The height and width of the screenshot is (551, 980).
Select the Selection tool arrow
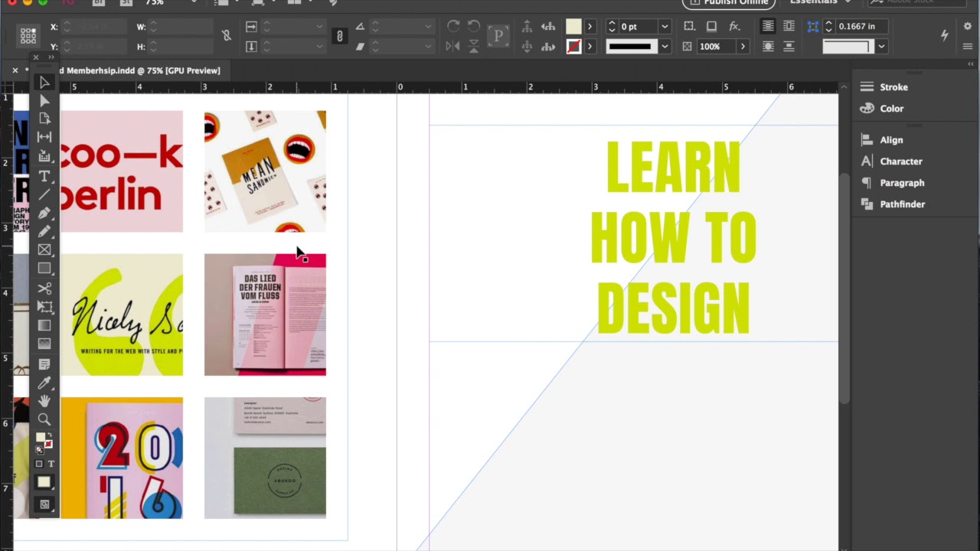tap(44, 82)
